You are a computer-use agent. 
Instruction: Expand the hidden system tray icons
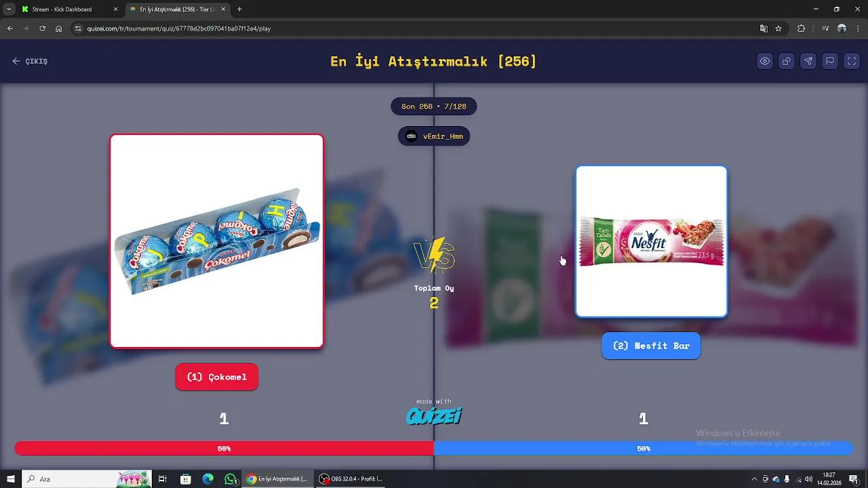(754, 479)
